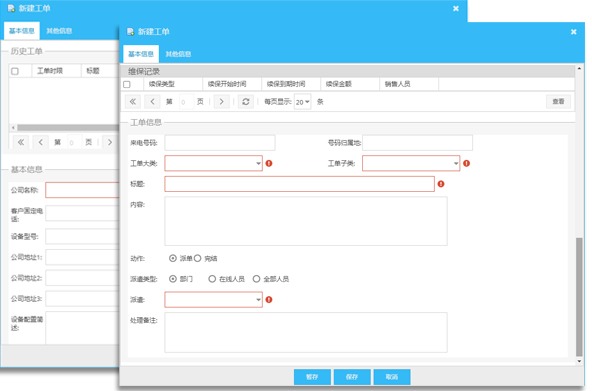Select 部门 dispatch type radio
The width and height of the screenshot is (592, 391).
pos(173,279)
